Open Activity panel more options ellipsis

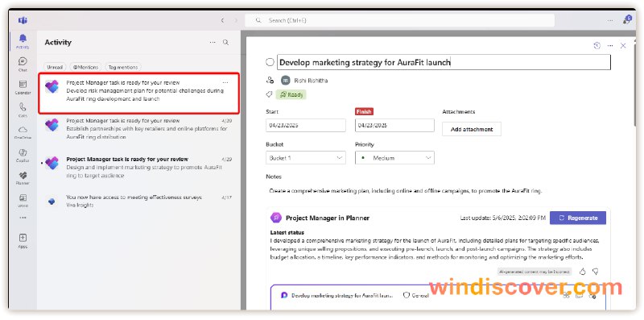click(x=213, y=43)
